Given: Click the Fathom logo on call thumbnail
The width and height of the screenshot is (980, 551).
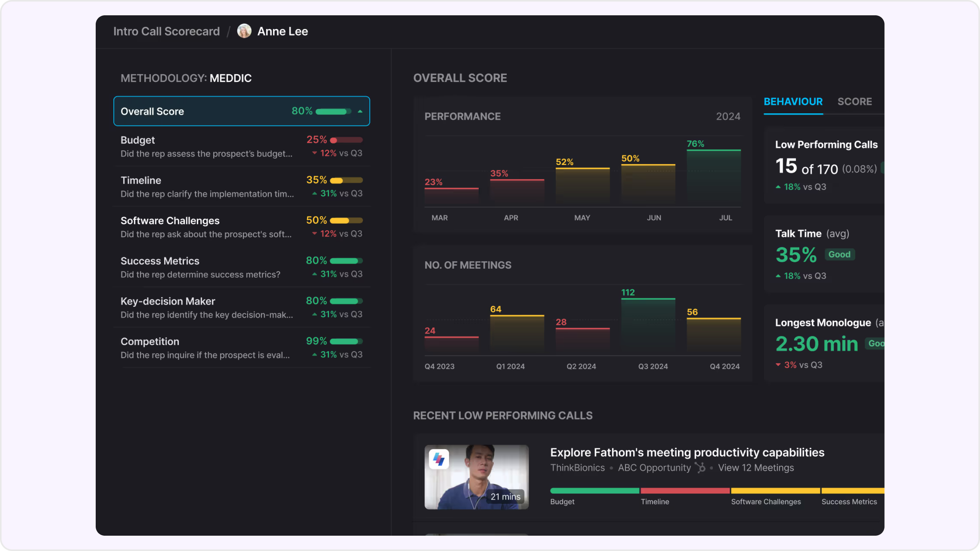Looking at the screenshot, I should point(439,459).
